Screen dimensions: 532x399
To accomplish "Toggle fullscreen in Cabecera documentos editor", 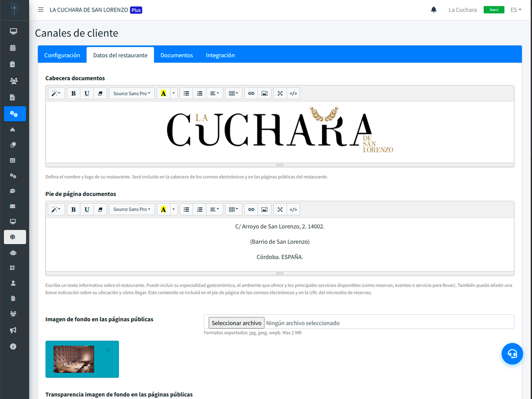I will (280, 93).
